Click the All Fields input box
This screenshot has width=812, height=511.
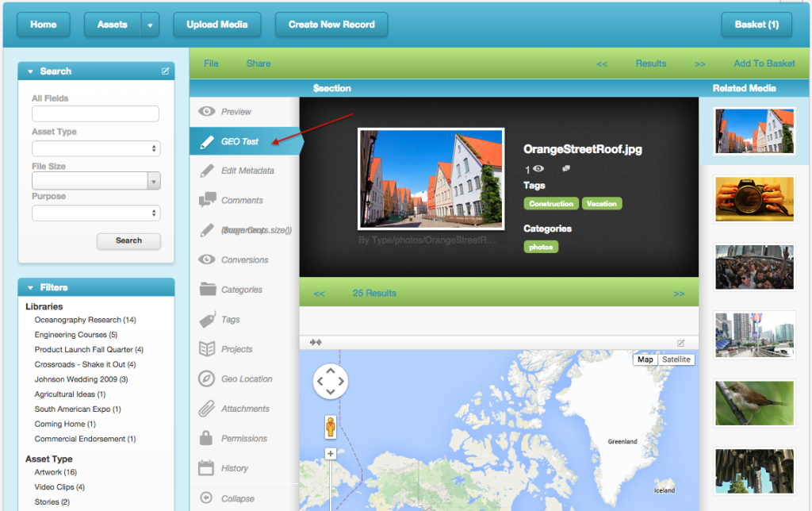click(x=95, y=113)
